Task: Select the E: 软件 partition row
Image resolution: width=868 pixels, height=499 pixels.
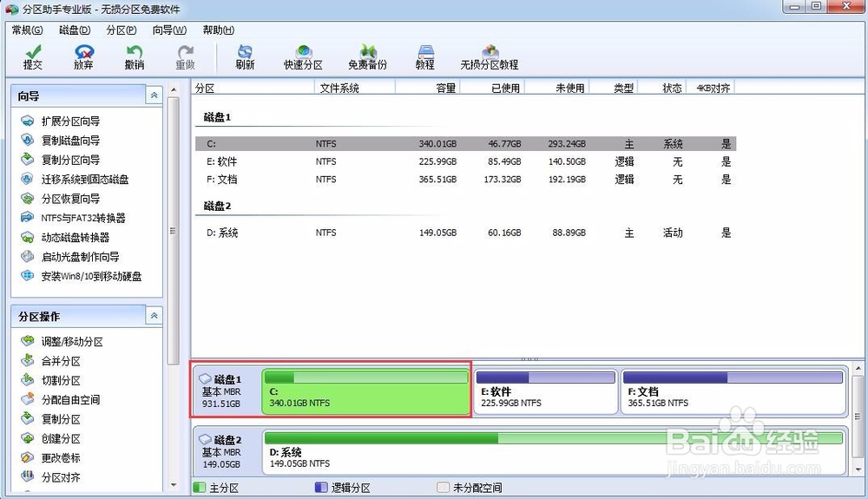Action: point(465,161)
